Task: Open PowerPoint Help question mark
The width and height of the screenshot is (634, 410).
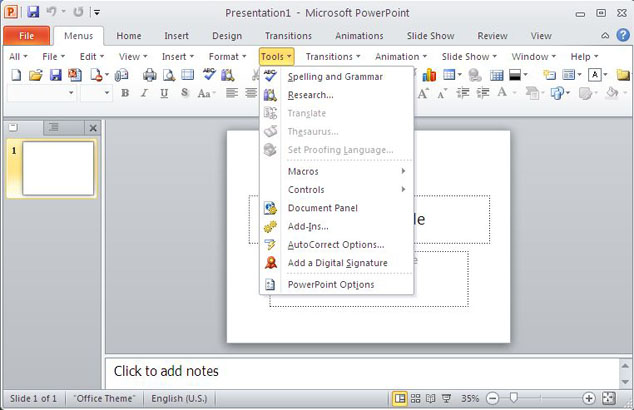Action: pyautogui.click(x=623, y=35)
